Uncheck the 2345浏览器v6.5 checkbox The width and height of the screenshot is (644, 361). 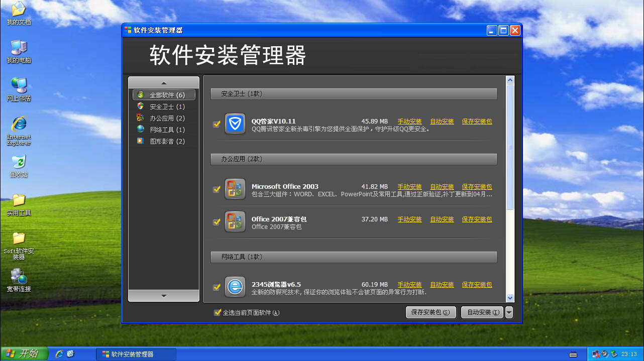pos(217,287)
